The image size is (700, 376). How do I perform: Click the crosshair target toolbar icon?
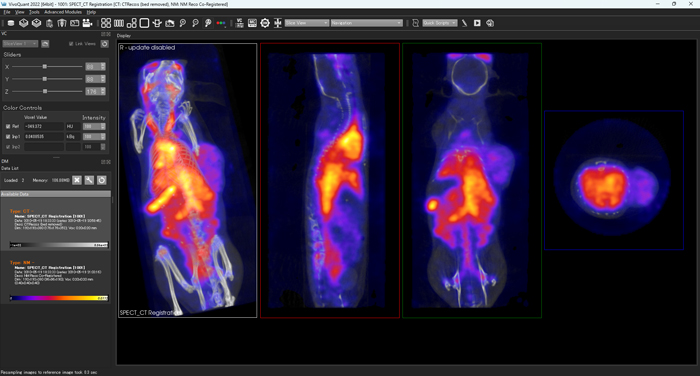click(265, 23)
